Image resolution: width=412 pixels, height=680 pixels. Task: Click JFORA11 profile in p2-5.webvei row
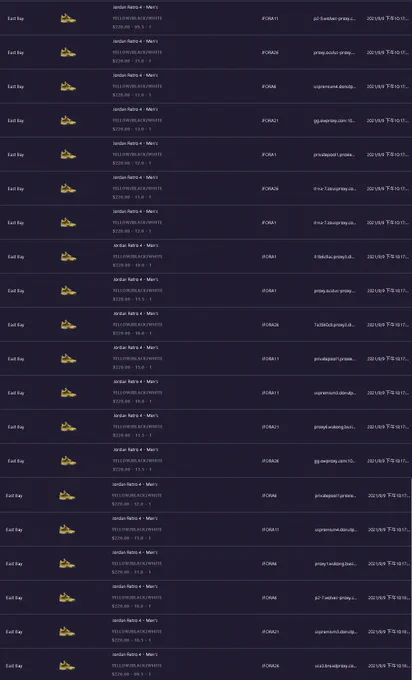pyautogui.click(x=270, y=19)
